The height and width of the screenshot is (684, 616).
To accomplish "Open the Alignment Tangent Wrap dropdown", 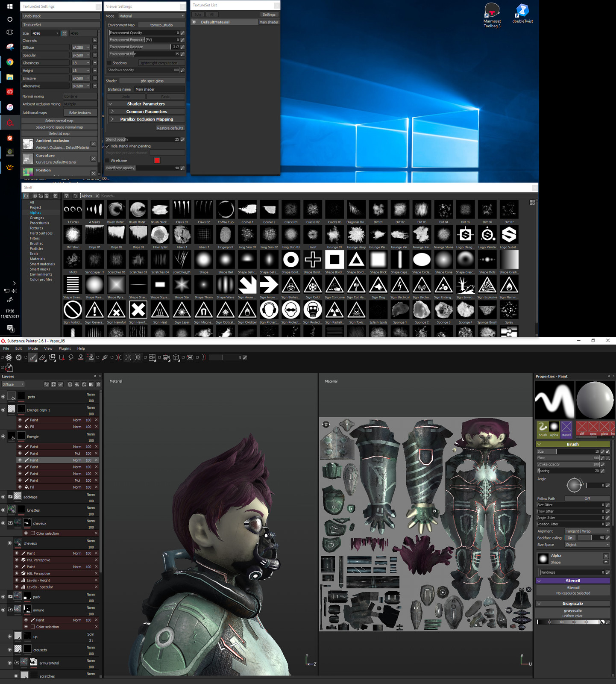I will (x=587, y=531).
